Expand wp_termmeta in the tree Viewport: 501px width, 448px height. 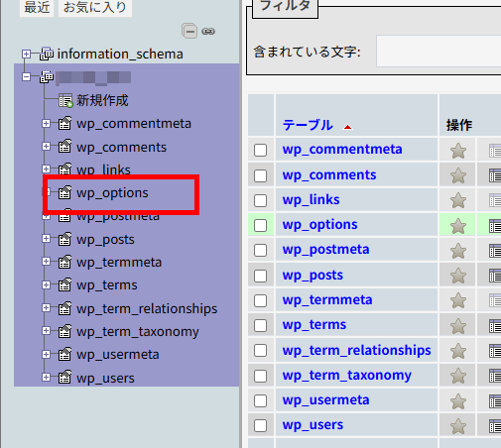coord(46,262)
